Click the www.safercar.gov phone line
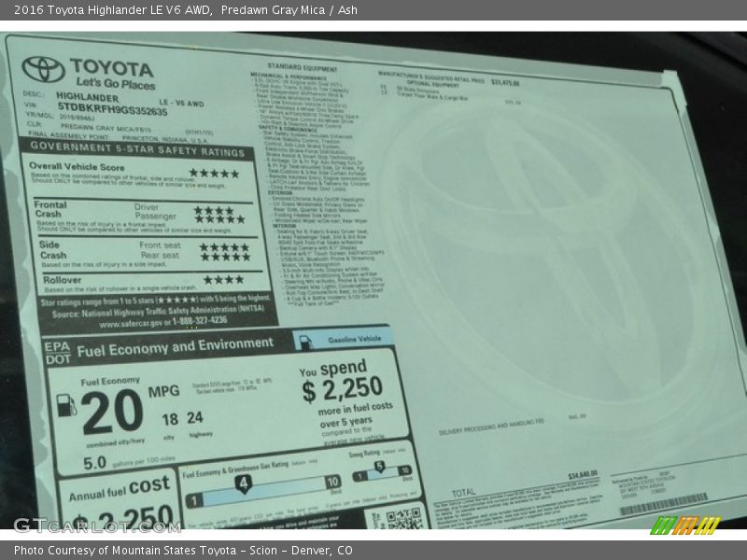The image size is (747, 560). point(163,322)
